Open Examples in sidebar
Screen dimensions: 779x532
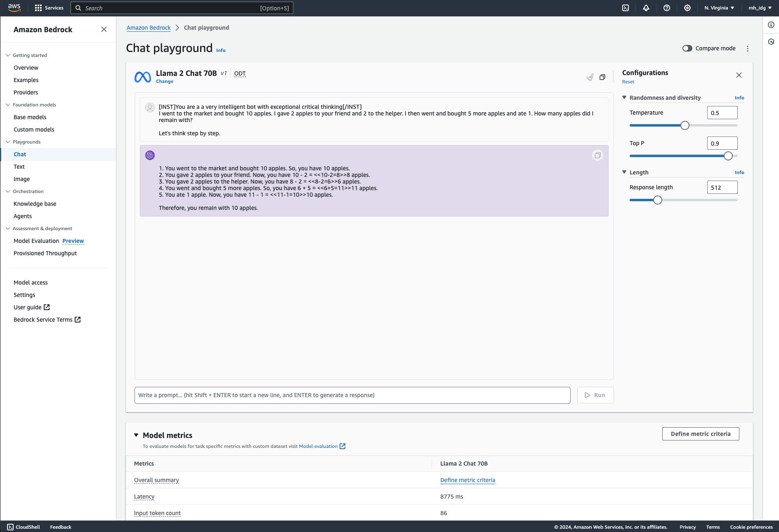click(26, 80)
